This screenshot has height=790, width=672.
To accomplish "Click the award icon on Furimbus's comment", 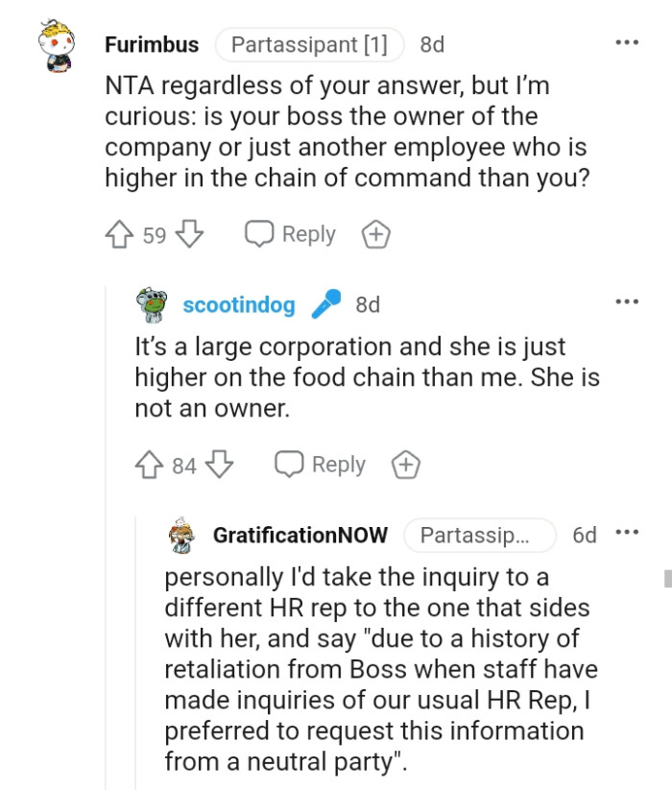I will (374, 233).
